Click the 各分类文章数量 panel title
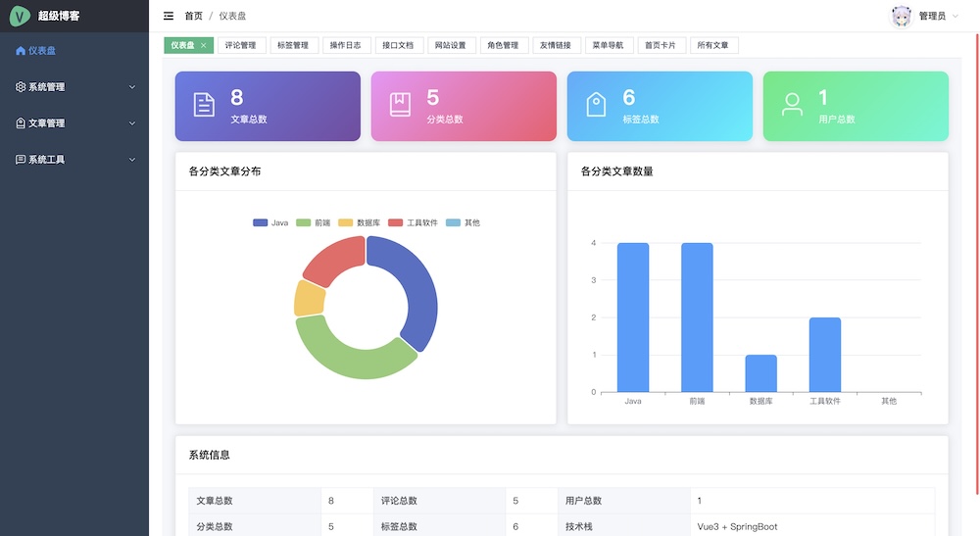Screen dimensions: 980x536 pos(616,171)
